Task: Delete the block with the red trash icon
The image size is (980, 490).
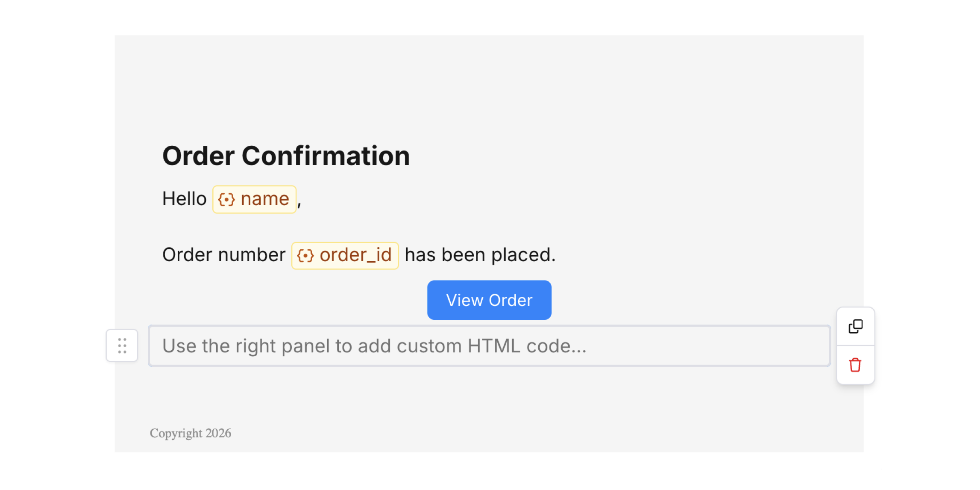Action: [x=855, y=365]
